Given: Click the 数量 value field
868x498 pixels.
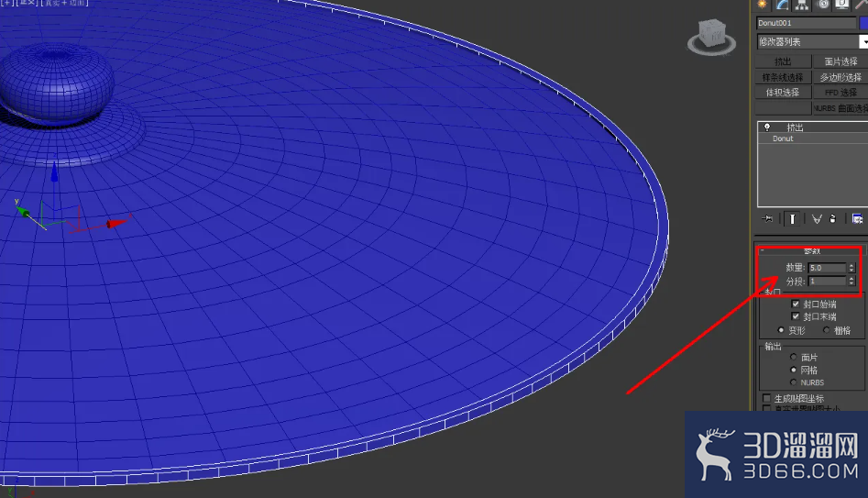Looking at the screenshot, I should coord(827,268).
